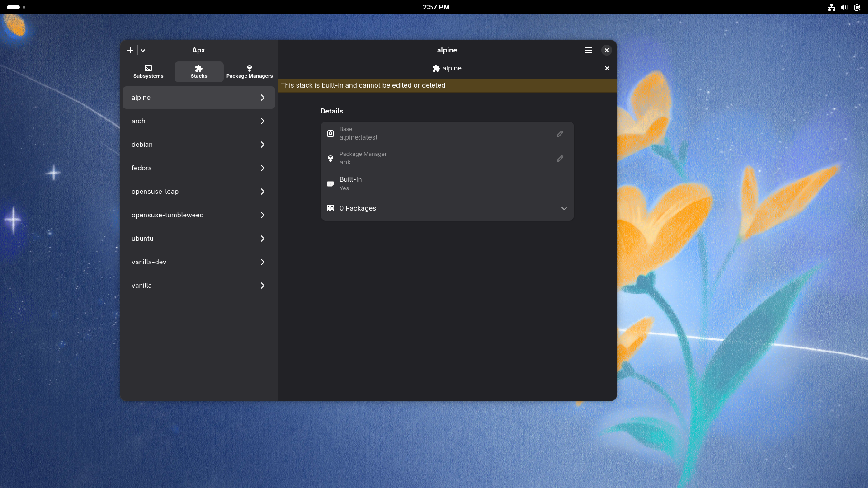The height and width of the screenshot is (488, 868).
Task: Click chevron arrow on fedora row
Action: [x=263, y=168]
